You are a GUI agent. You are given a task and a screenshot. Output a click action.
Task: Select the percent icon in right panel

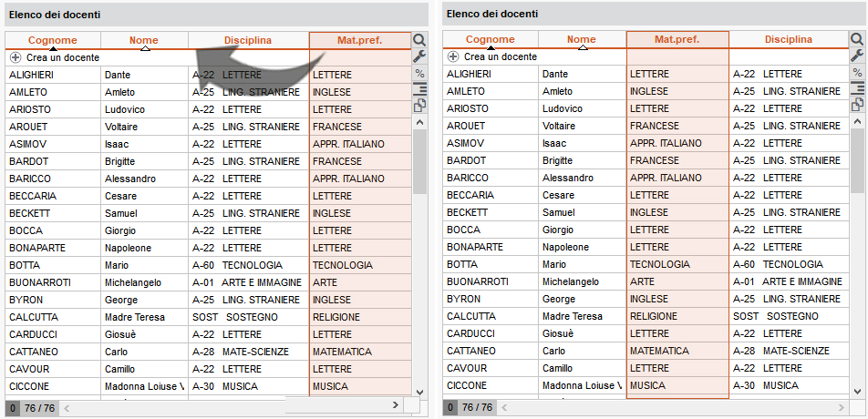857,72
